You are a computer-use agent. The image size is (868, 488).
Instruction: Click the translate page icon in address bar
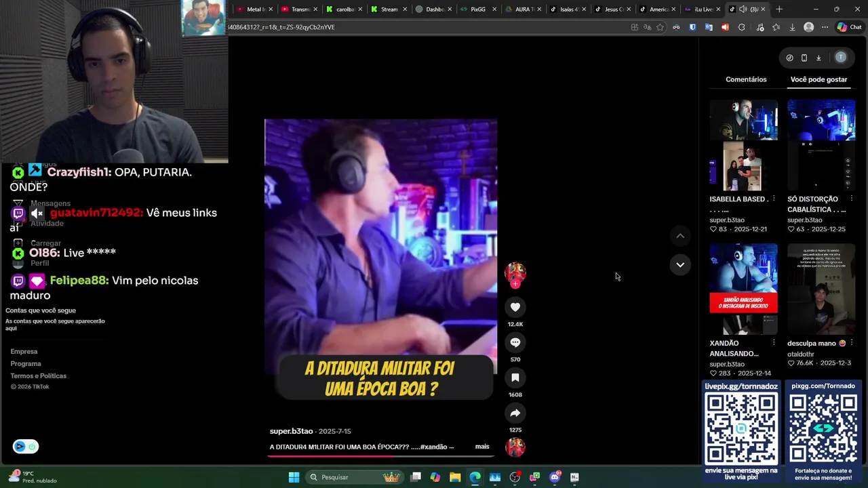[x=647, y=27]
